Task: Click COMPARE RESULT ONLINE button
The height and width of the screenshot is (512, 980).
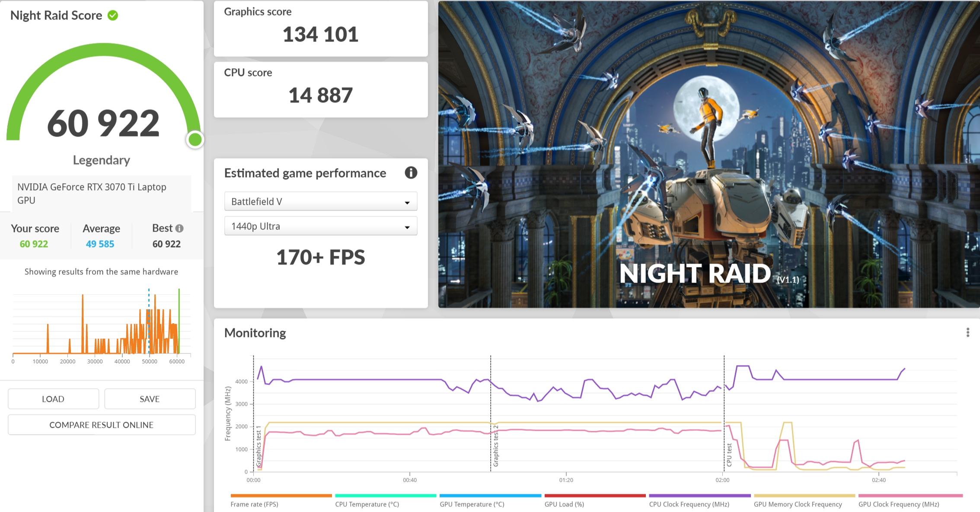Action: click(x=102, y=425)
